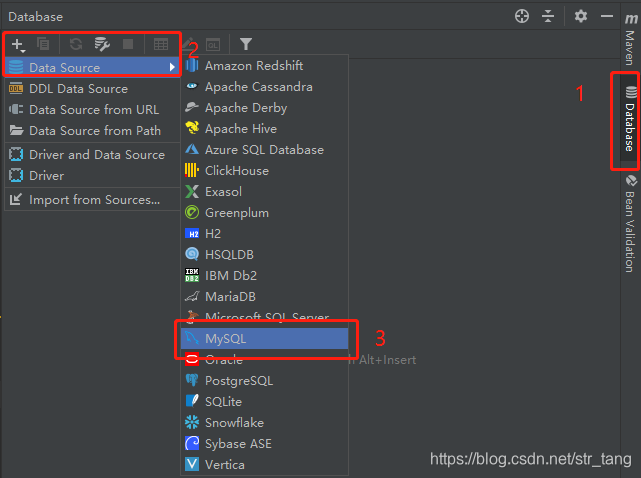Image resolution: width=641 pixels, height=478 pixels.
Task: Click the Greenplum green circle icon
Action: click(192, 212)
